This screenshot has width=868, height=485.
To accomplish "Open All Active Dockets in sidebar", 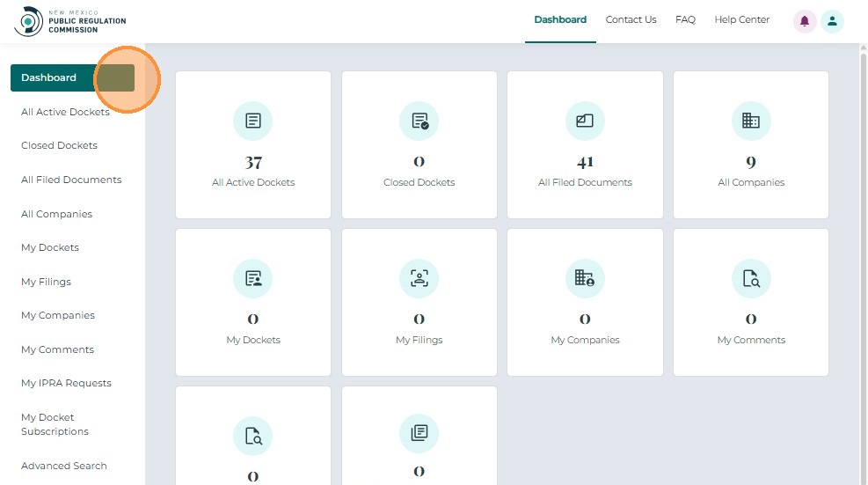I will tap(65, 112).
